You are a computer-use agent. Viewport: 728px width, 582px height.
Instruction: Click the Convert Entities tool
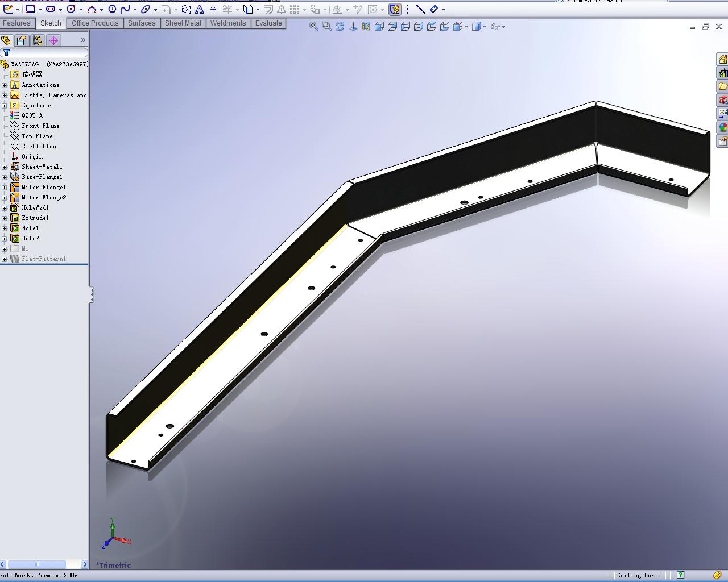pyautogui.click(x=248, y=9)
